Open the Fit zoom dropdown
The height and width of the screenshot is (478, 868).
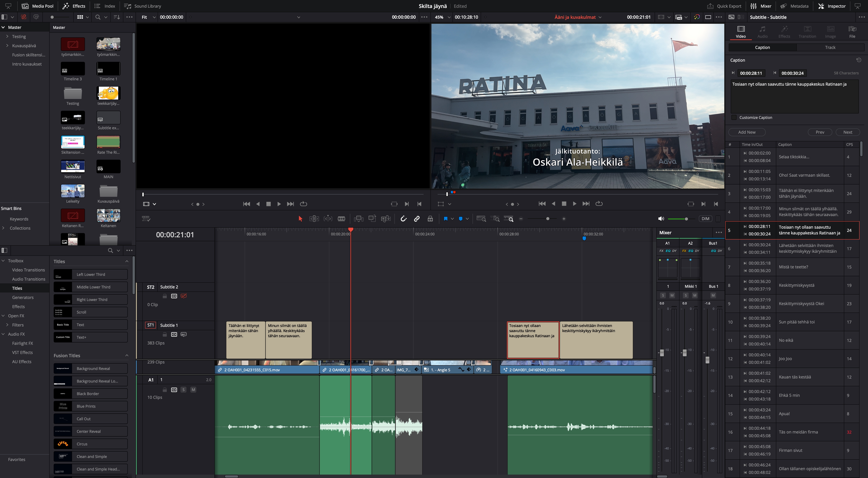tap(149, 17)
